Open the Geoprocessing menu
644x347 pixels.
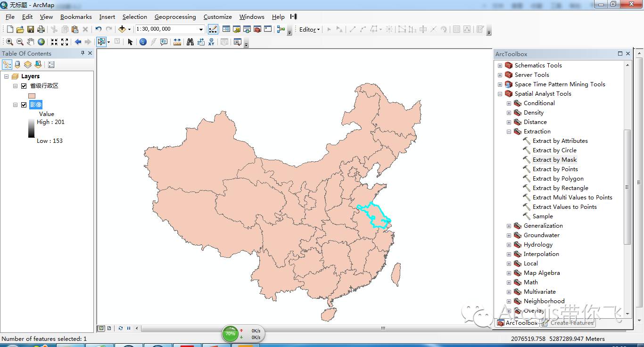175,17
